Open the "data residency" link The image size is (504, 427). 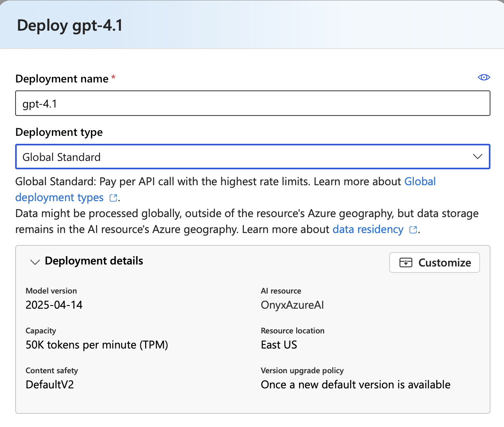click(368, 229)
